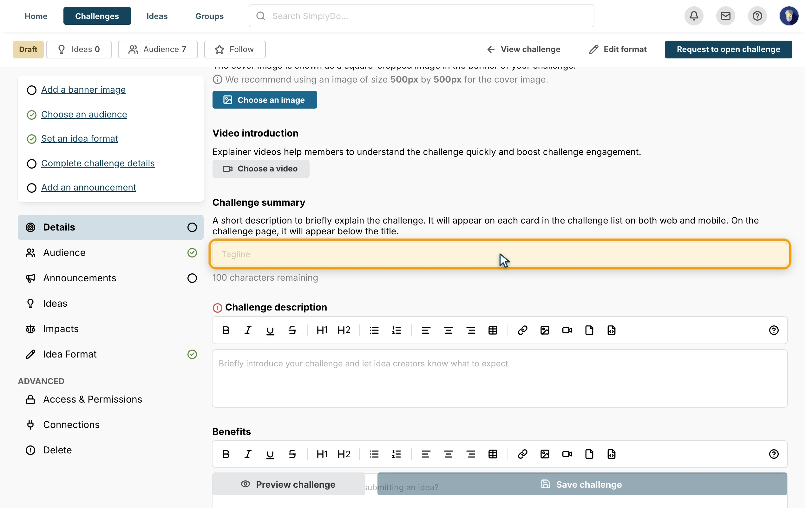Open Complete challenge details checklist link
Image resolution: width=812 pixels, height=508 pixels.
coord(98,163)
